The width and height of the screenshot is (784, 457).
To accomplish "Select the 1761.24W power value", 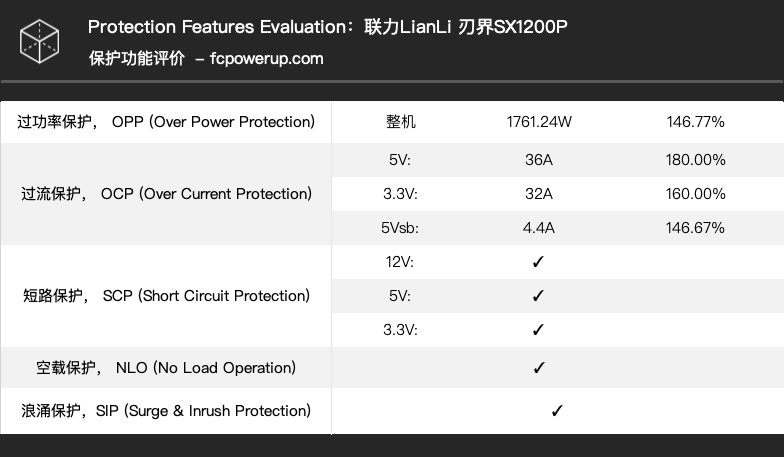I will (x=539, y=122).
